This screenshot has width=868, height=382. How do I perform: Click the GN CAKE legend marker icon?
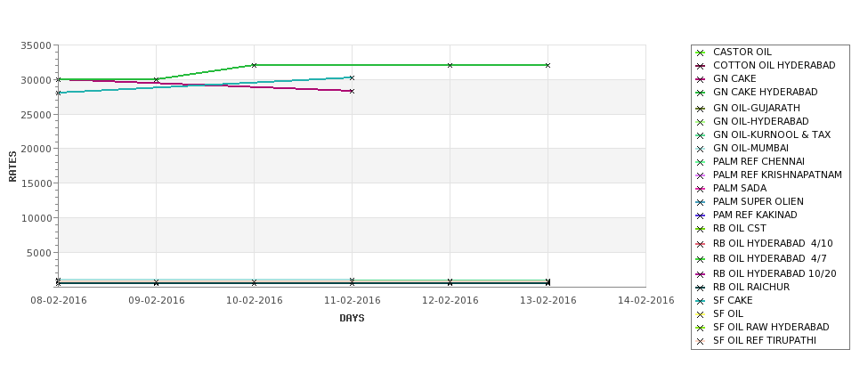pos(701,79)
